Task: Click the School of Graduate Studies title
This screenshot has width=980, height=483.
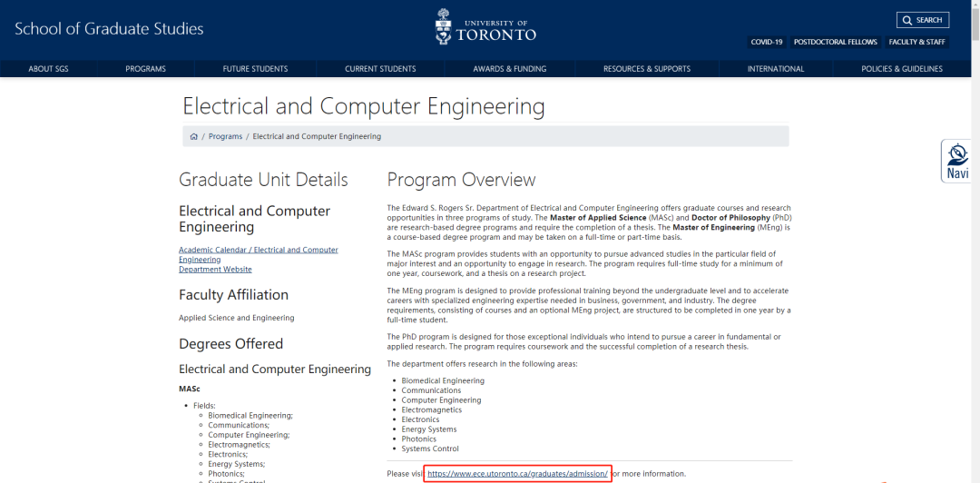Action: [109, 29]
